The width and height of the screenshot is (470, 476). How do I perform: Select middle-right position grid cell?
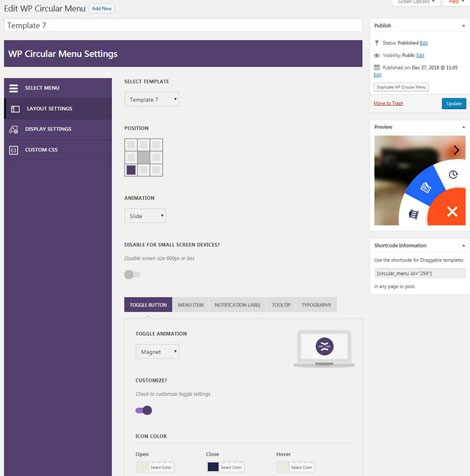coord(156,157)
